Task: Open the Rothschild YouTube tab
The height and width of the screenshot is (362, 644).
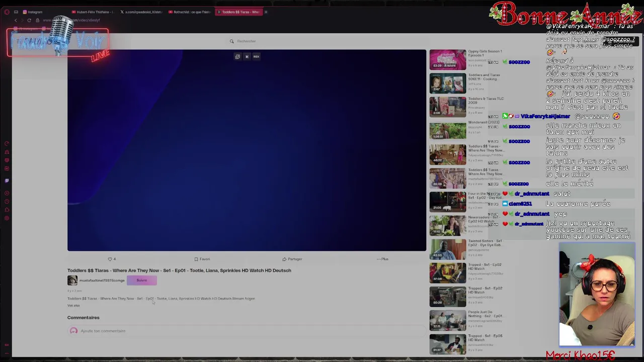Action: 189,12
